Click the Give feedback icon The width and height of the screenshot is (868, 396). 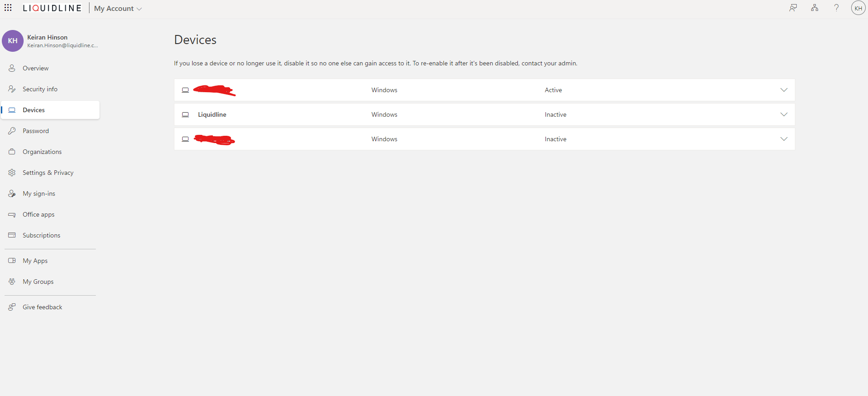tap(12, 307)
